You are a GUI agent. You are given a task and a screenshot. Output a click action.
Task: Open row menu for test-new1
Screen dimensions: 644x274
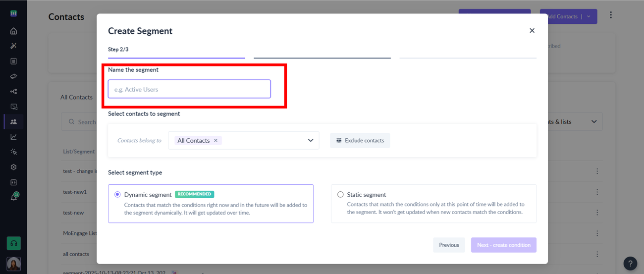pos(597,192)
